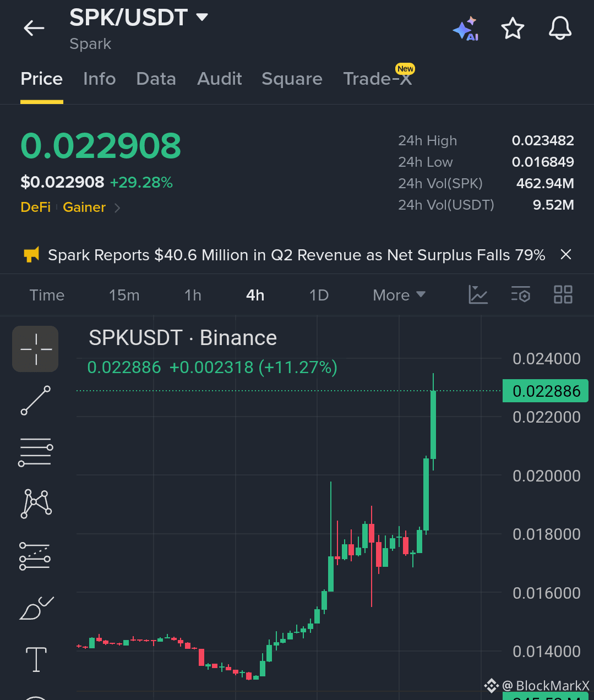
Task: Tap the Gainer tag
Action: (84, 207)
